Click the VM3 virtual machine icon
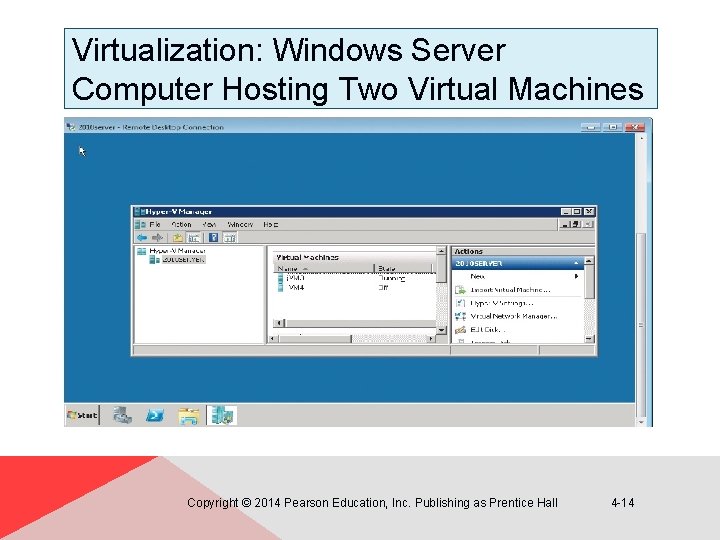Viewport: 720px width, 540px height. tap(281, 278)
